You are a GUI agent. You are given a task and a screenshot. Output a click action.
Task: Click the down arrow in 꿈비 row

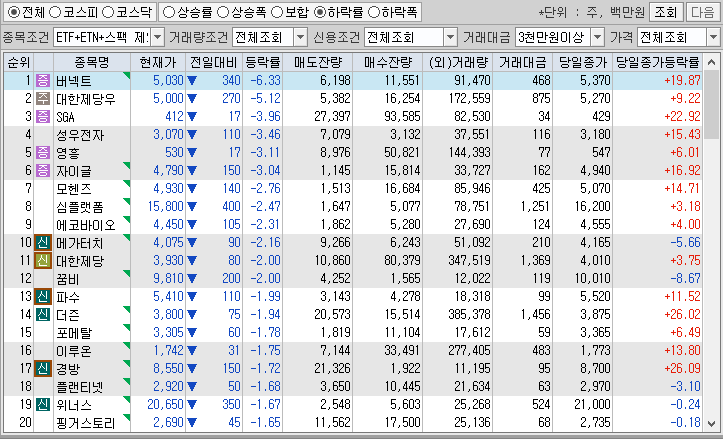(x=192, y=279)
